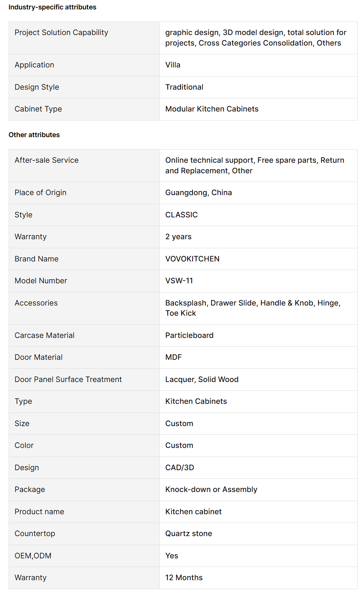
Task: Select the Project Solution Capability label
Action: pos(61,33)
